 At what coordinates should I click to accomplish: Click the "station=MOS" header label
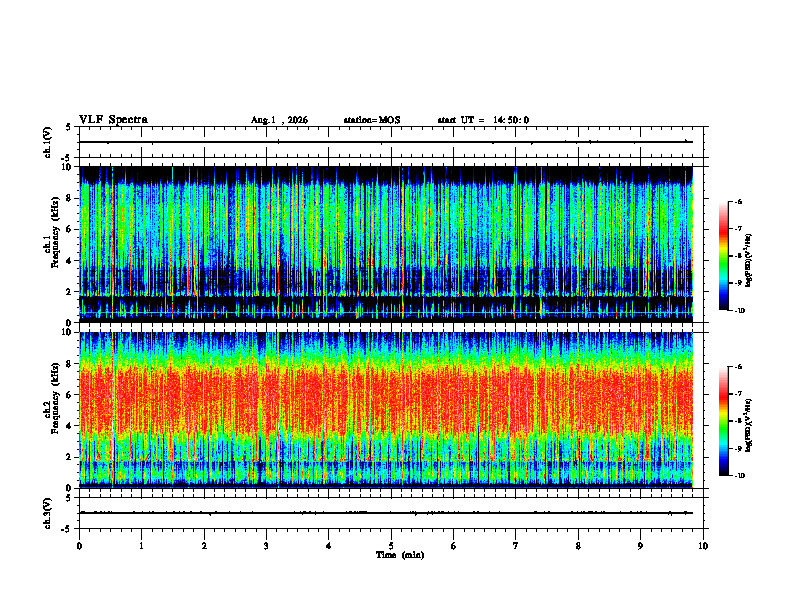(x=372, y=120)
